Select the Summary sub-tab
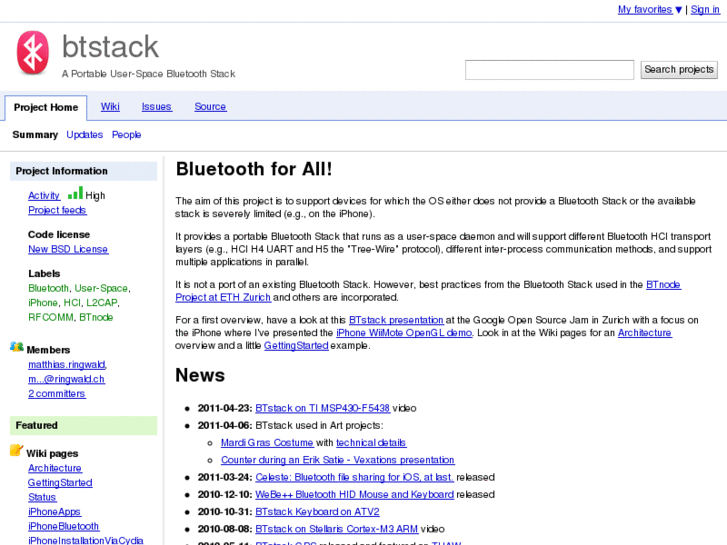727x545 pixels. point(35,135)
